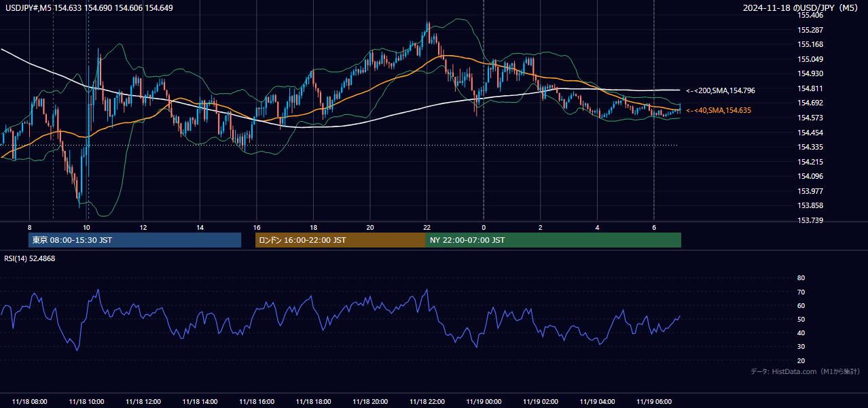
Task: Click the 11/19 02:00 date label
Action: pos(541,402)
